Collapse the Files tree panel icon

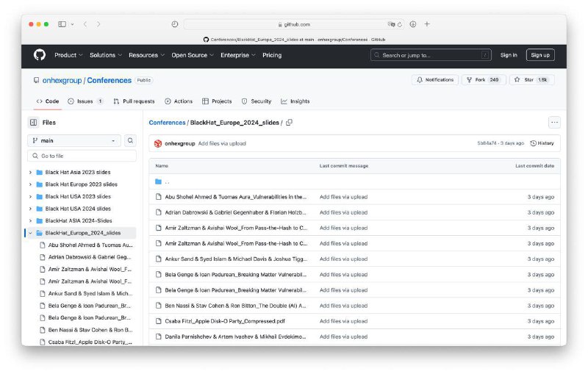coord(33,123)
